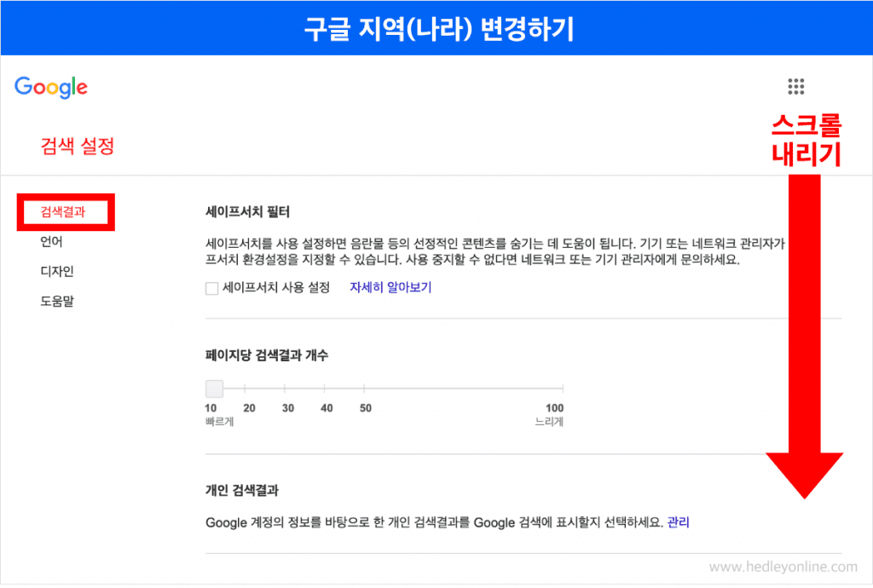
Task: Click the Google logo
Action: pos(51,87)
